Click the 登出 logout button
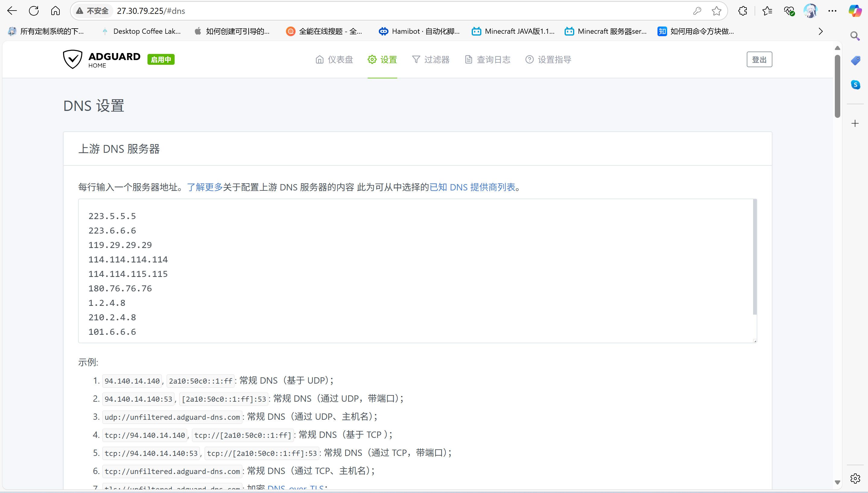 click(x=759, y=60)
